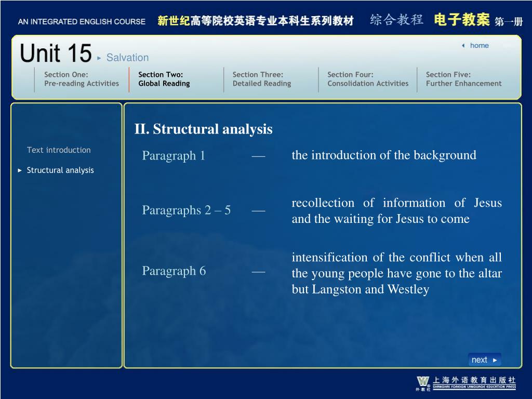This screenshot has width=532, height=399.
Task: Click the small triangle before Salvation
Action: pos(99,58)
